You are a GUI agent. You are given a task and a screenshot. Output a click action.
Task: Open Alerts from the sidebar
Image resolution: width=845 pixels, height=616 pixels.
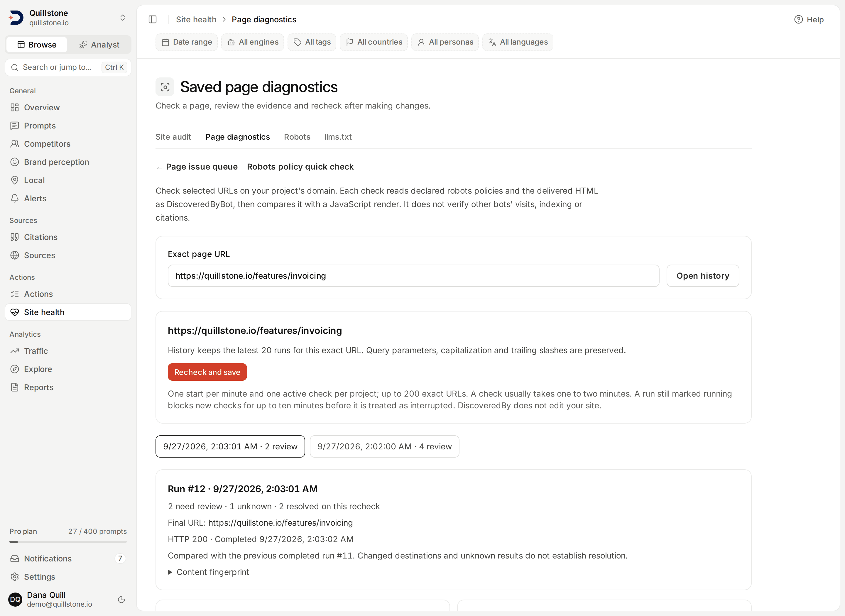pyautogui.click(x=68, y=198)
